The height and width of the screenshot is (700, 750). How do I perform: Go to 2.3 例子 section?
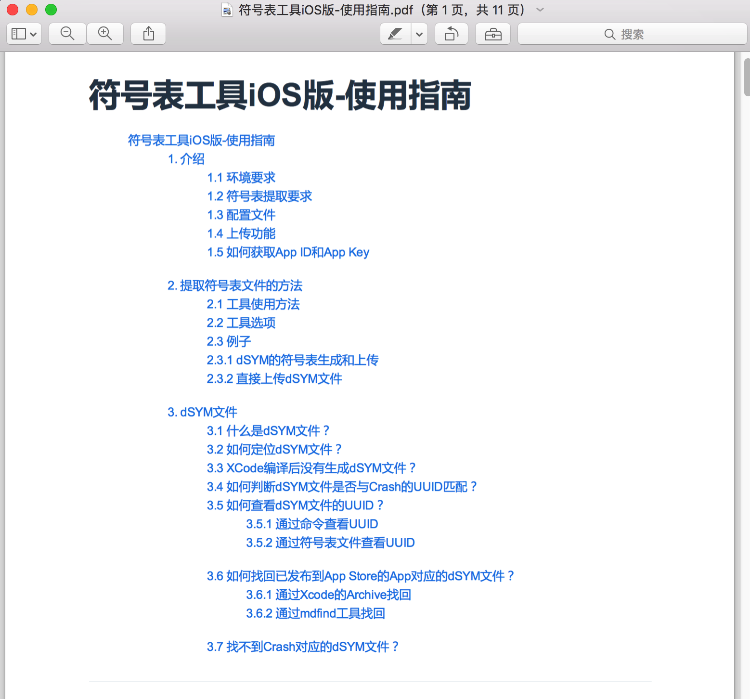(x=229, y=341)
